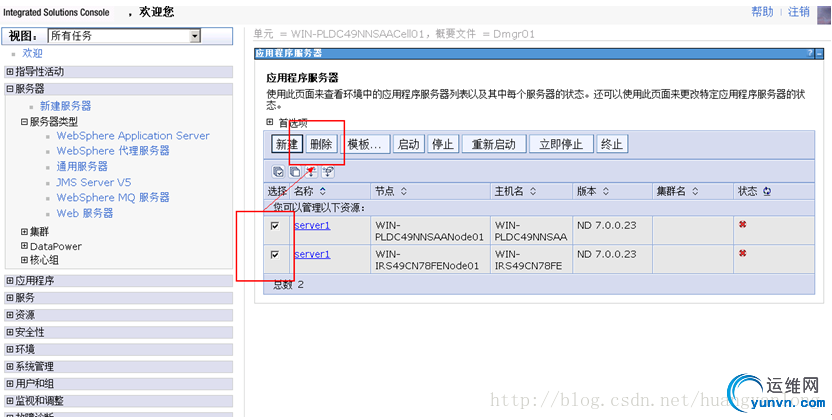Click host name cell WIN-PLDC49NNSAA
832x420 pixels.
(531, 231)
